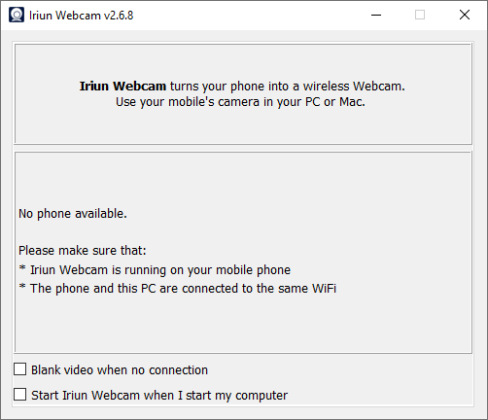This screenshot has width=488, height=420.
Task: Minimize the Iriun Webcam window
Action: (376, 15)
